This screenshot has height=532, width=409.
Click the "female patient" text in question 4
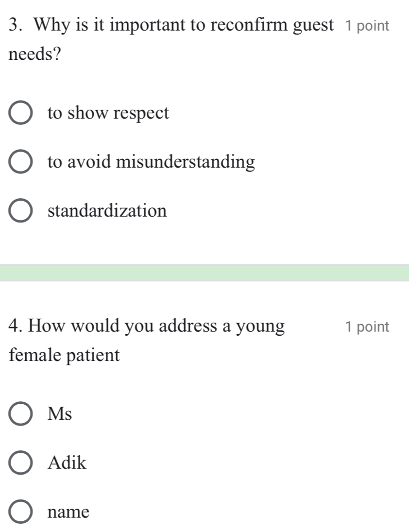click(64, 355)
